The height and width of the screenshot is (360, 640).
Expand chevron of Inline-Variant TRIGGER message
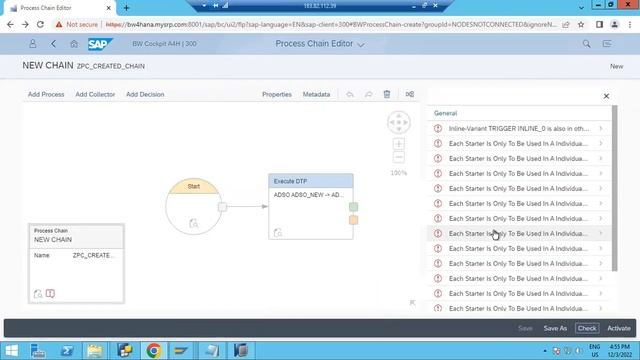click(x=601, y=129)
